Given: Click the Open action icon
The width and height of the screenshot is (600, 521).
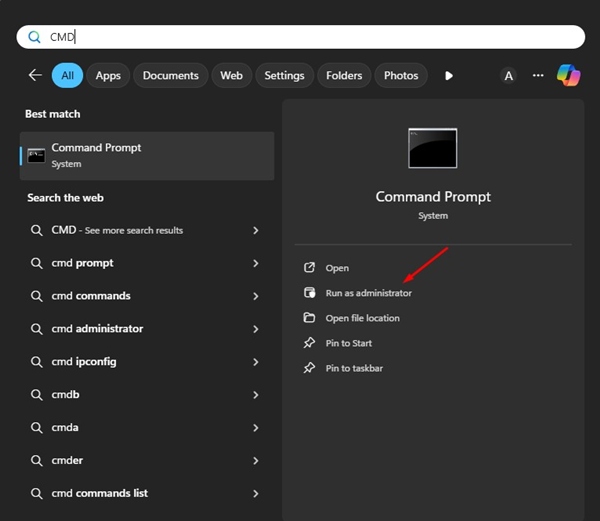Looking at the screenshot, I should [x=309, y=267].
